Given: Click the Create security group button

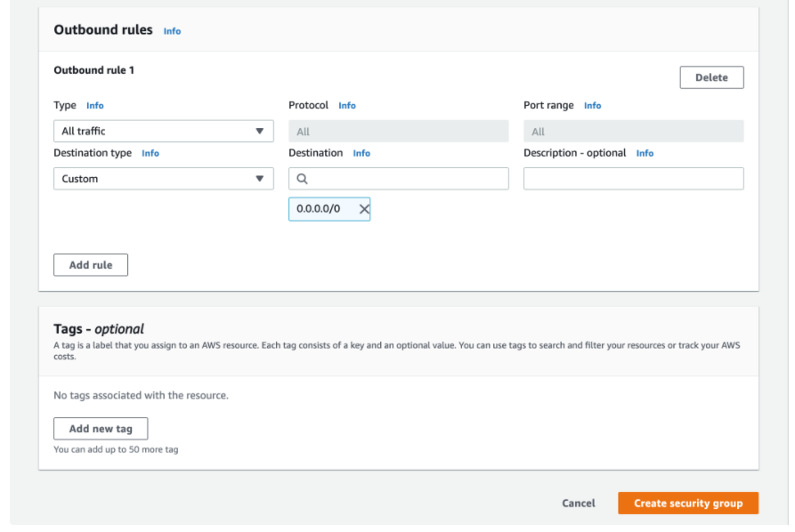Looking at the screenshot, I should tap(687, 504).
